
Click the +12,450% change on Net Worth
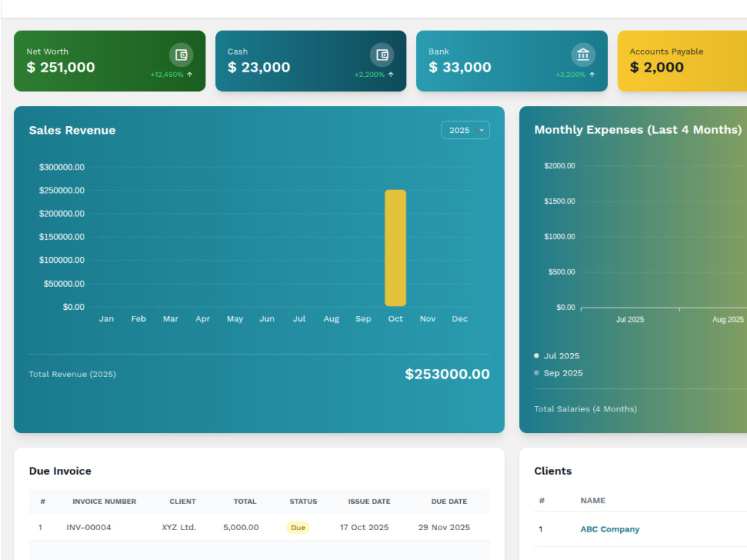(167, 74)
